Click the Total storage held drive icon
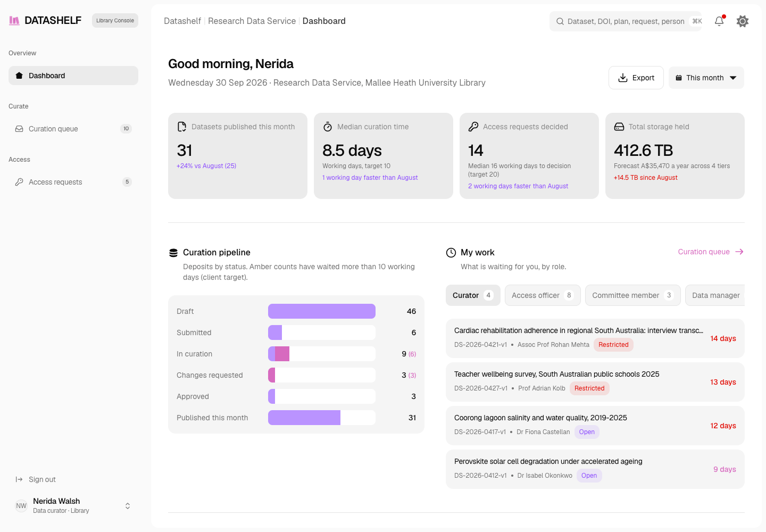 point(619,127)
